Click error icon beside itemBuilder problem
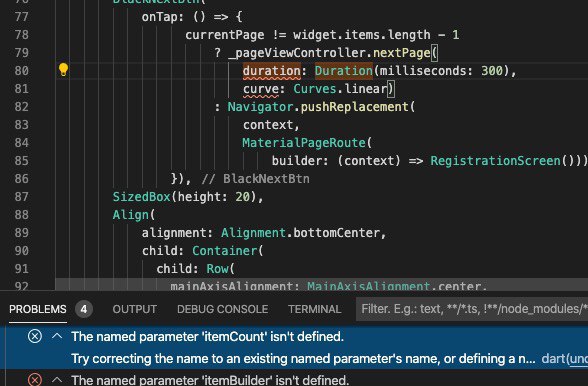The height and width of the screenshot is (386, 588). point(35,380)
